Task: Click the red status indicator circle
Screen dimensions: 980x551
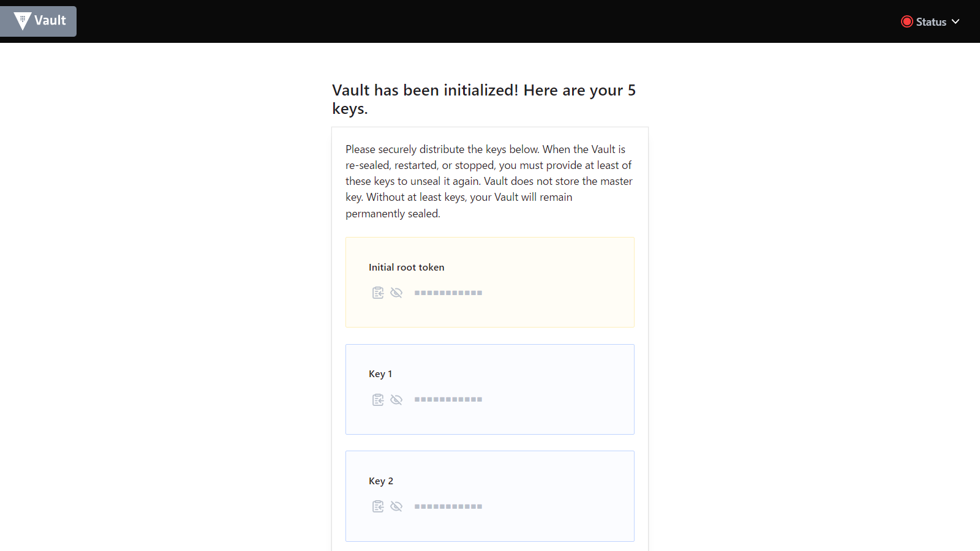Action: click(x=907, y=22)
